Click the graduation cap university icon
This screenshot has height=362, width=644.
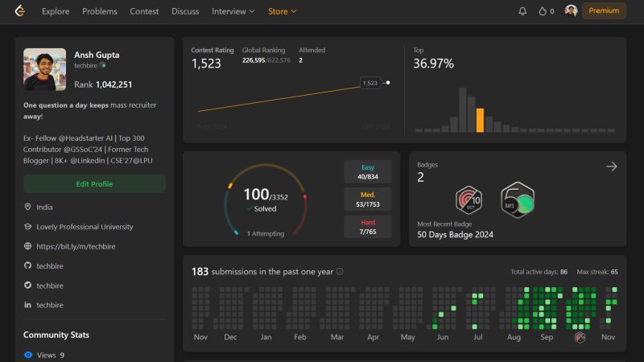coord(27,227)
